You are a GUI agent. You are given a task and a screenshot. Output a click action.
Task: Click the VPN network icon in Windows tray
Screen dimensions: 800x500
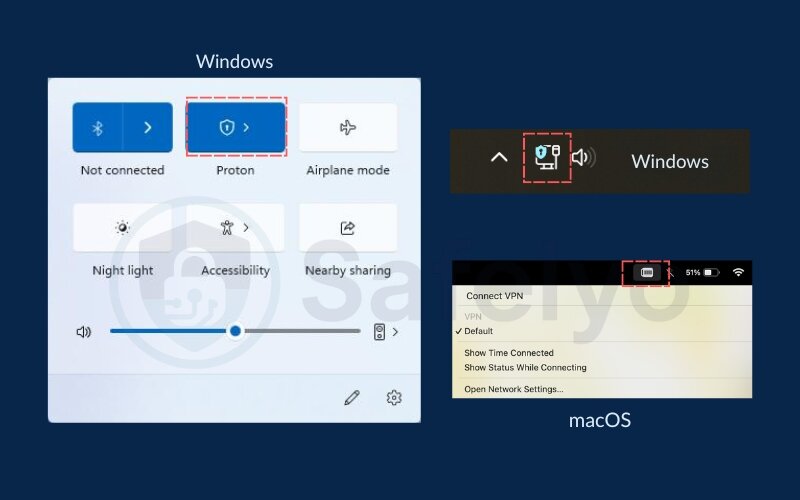coord(546,157)
